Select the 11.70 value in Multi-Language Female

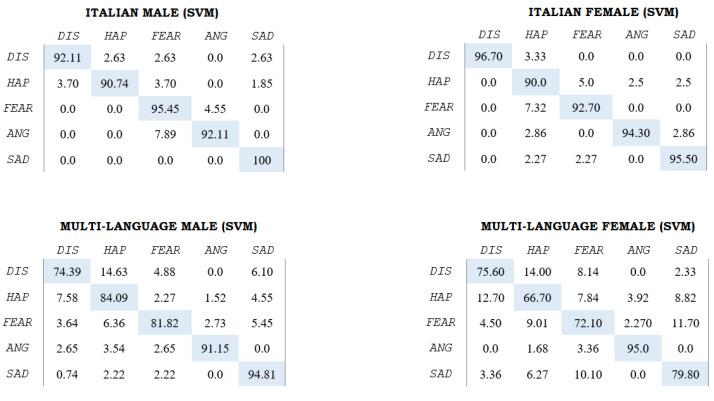(x=685, y=322)
